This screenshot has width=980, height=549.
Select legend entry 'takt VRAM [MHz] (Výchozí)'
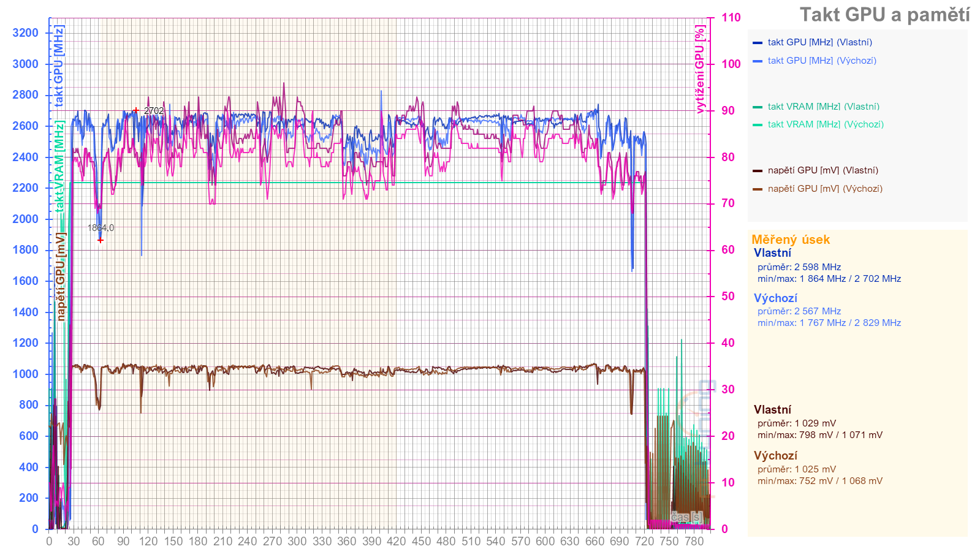click(826, 124)
